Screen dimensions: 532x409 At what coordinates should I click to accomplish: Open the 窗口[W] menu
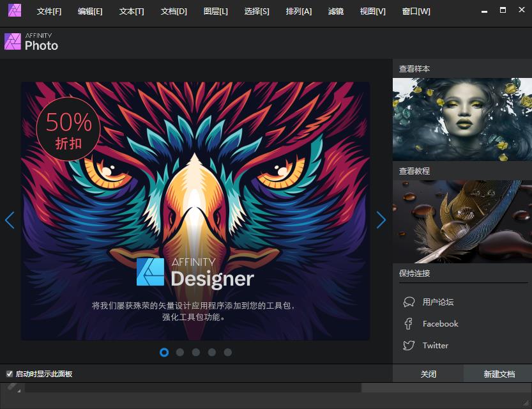[416, 11]
